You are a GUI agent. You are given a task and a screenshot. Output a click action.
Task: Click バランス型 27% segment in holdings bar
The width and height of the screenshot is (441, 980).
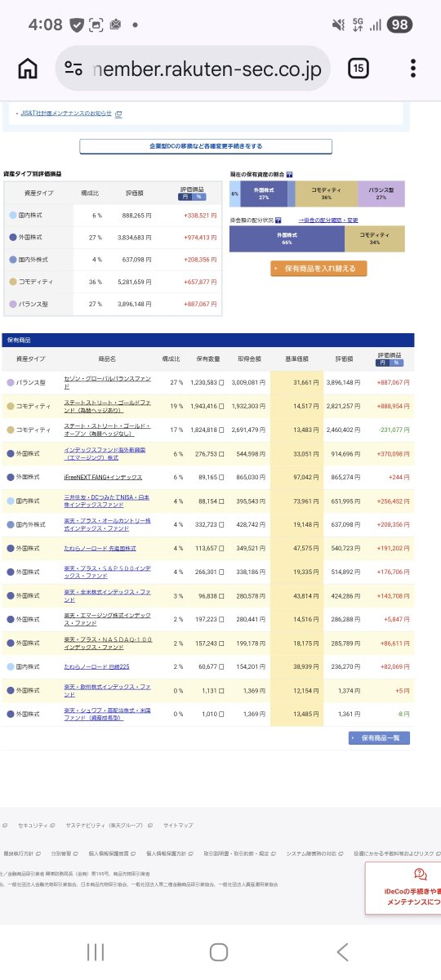pos(381,194)
